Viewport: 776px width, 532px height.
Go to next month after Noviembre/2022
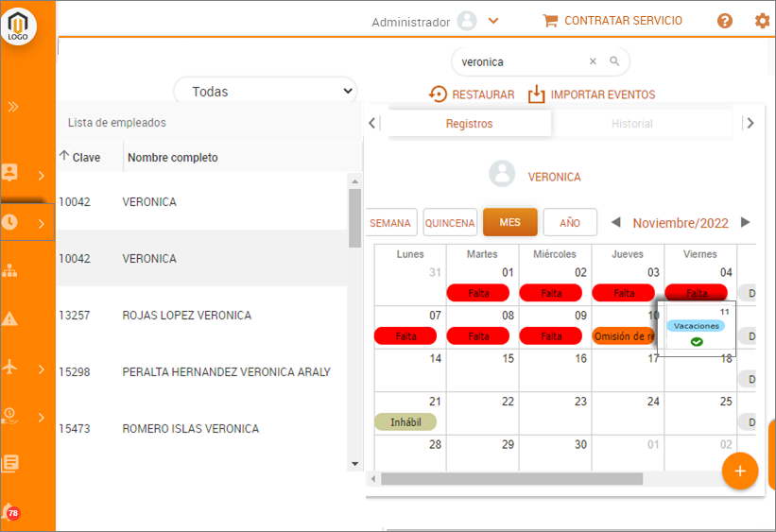point(745,223)
